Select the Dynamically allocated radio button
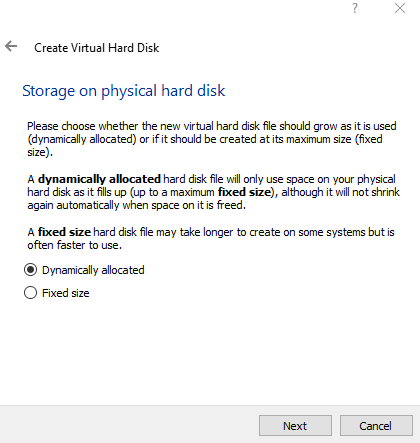Viewport: 420px width, 443px height. tap(30, 270)
